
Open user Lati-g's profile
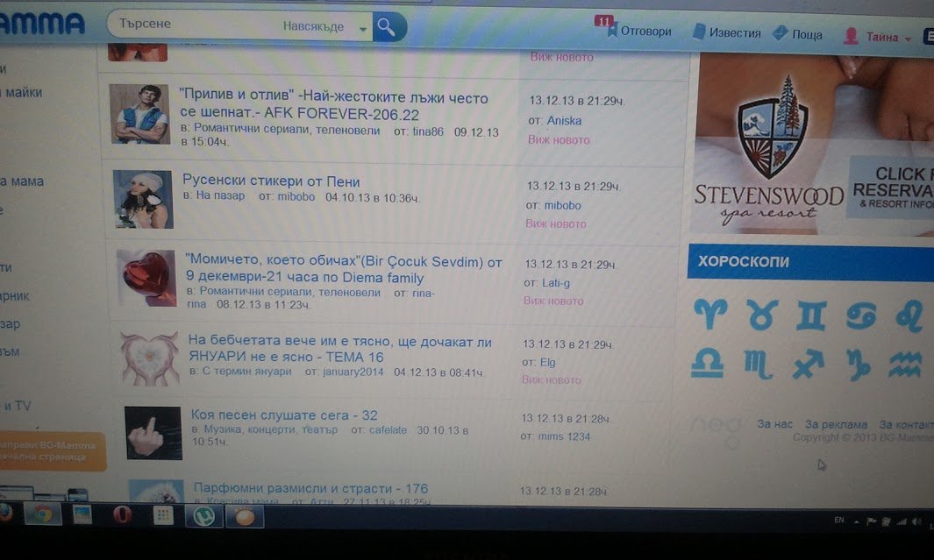tap(556, 283)
